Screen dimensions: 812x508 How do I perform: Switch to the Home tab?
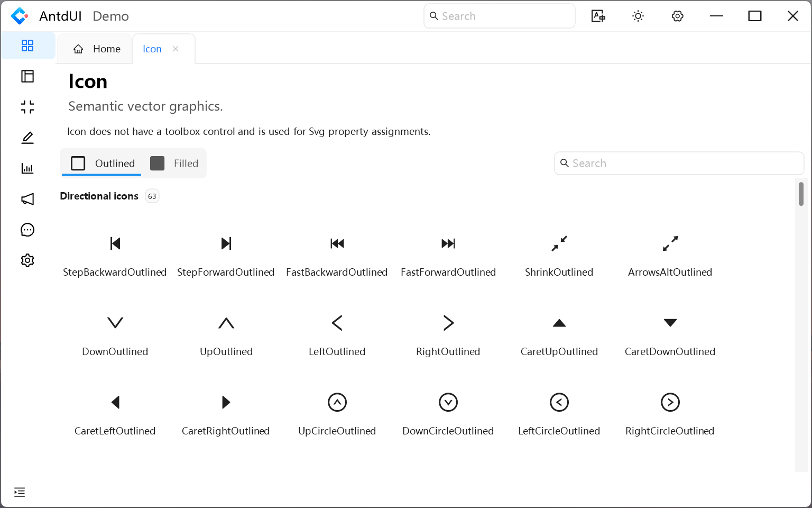point(97,49)
